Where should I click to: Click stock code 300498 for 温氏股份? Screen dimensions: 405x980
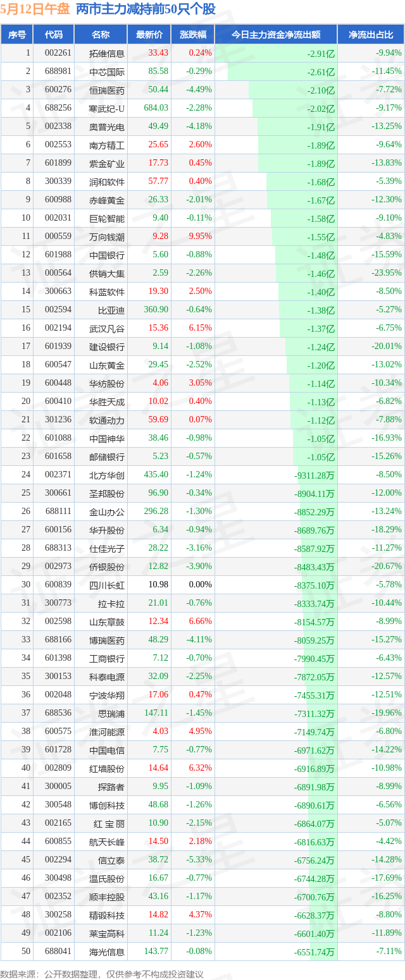pyautogui.click(x=58, y=878)
